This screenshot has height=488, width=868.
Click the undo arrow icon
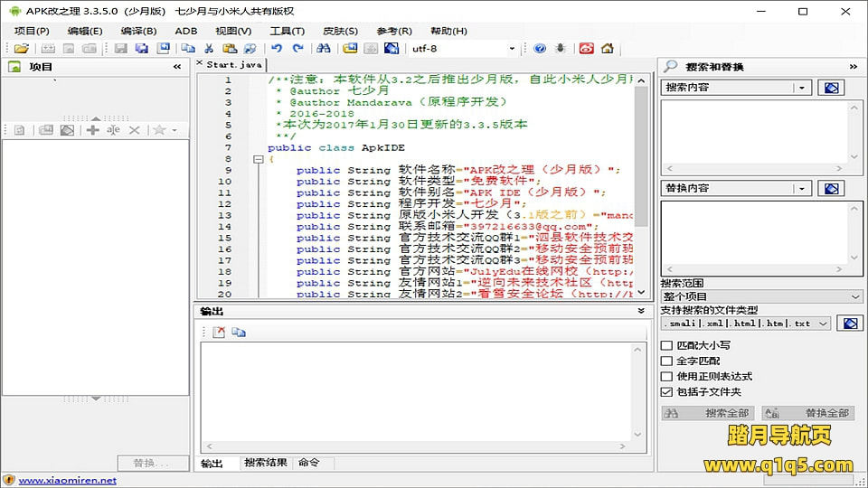pos(276,49)
